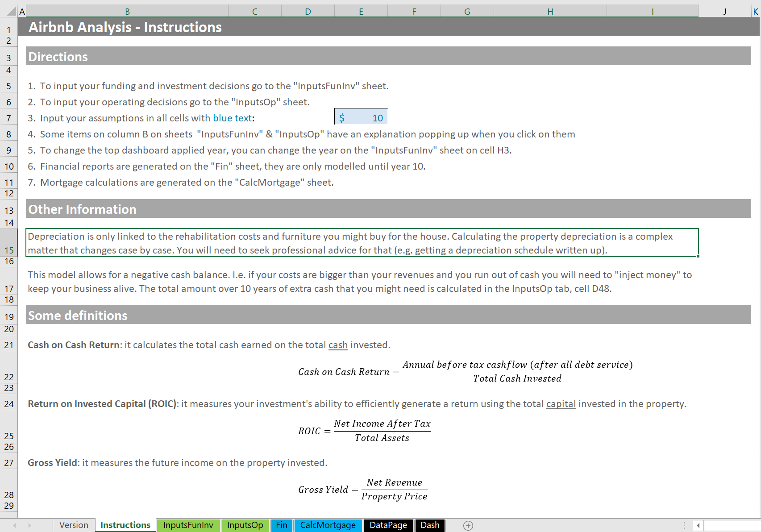Click the 'blue text' instruction line
Image resolution: width=761 pixels, height=532 pixels.
[x=141, y=118]
